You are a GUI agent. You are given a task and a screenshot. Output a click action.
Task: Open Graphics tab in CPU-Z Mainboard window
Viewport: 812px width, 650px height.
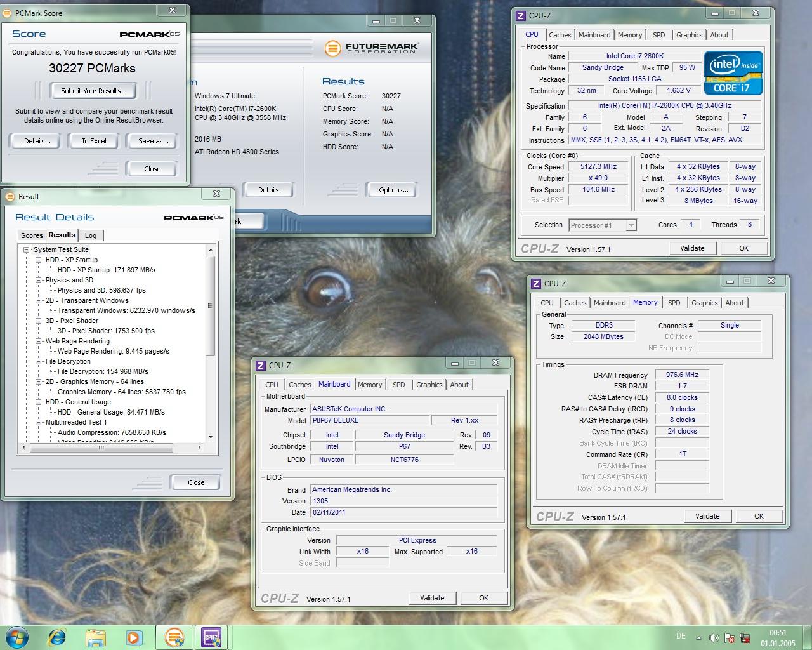point(429,385)
